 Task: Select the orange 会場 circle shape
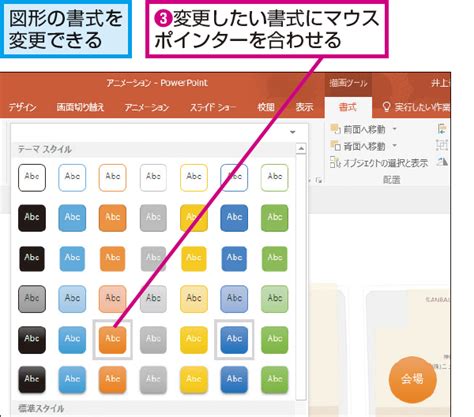(x=412, y=379)
